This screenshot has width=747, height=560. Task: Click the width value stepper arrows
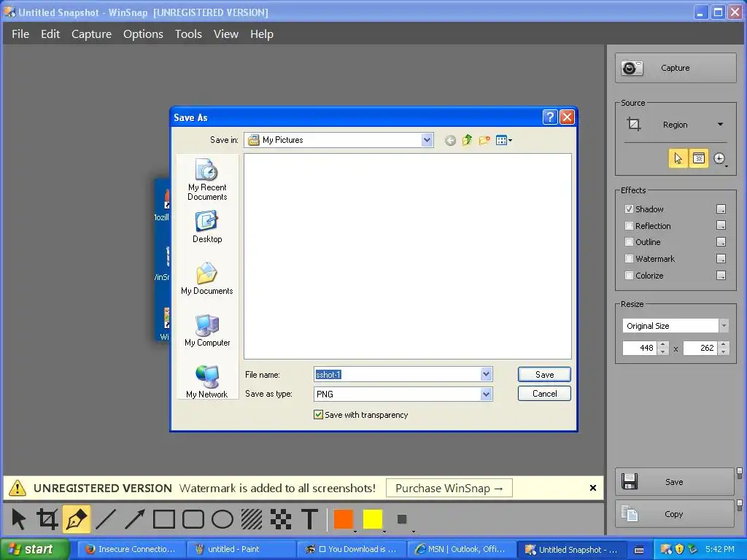[663, 348]
